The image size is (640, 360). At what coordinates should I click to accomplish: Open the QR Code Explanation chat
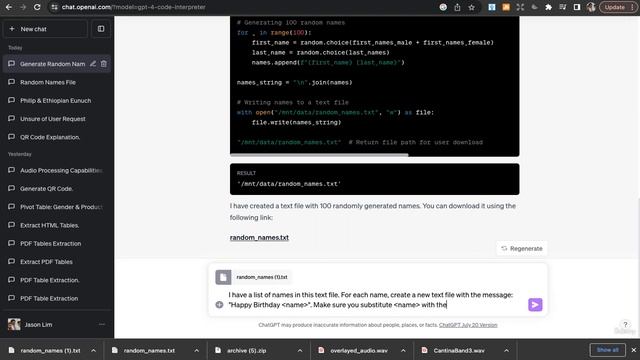(57, 137)
